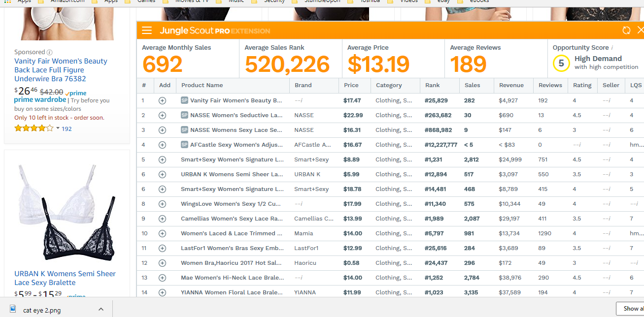644x317 pixels.
Task: Open options chevron for cat eye 2.png download
Action: point(101,310)
